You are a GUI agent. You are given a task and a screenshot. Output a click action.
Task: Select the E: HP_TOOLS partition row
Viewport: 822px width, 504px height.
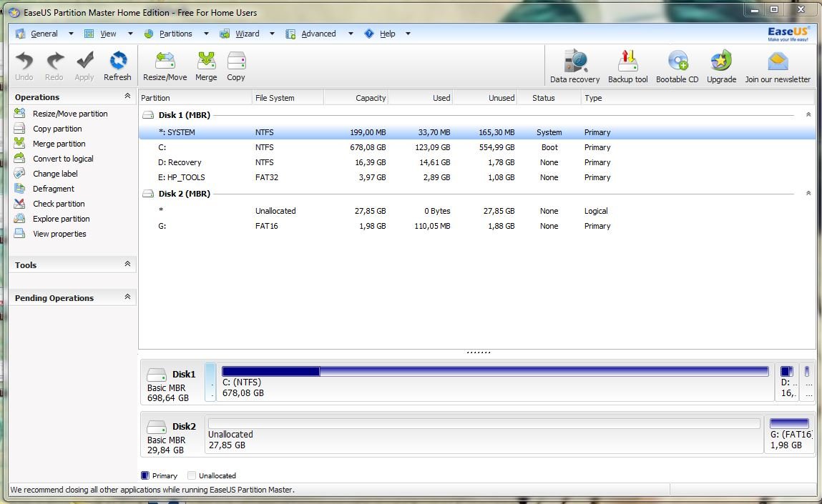point(477,177)
